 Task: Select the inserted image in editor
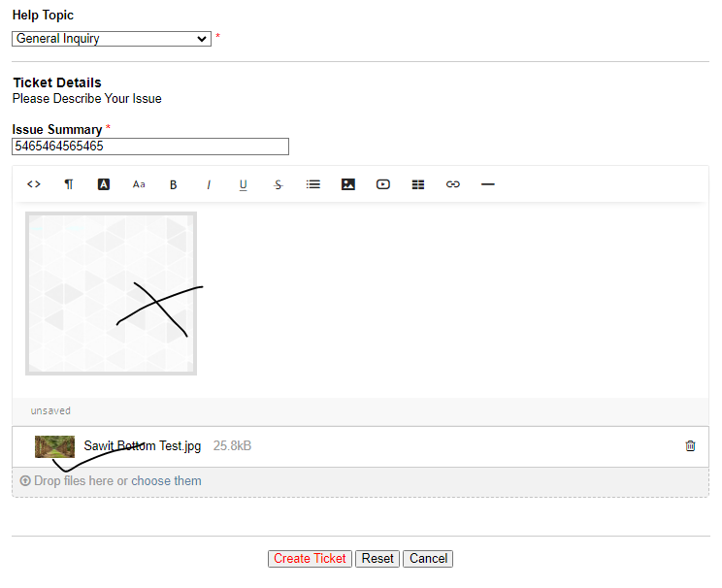point(111,293)
